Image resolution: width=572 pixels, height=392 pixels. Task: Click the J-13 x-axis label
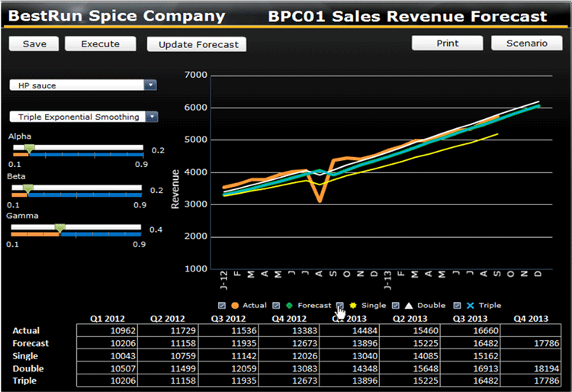[x=387, y=281]
